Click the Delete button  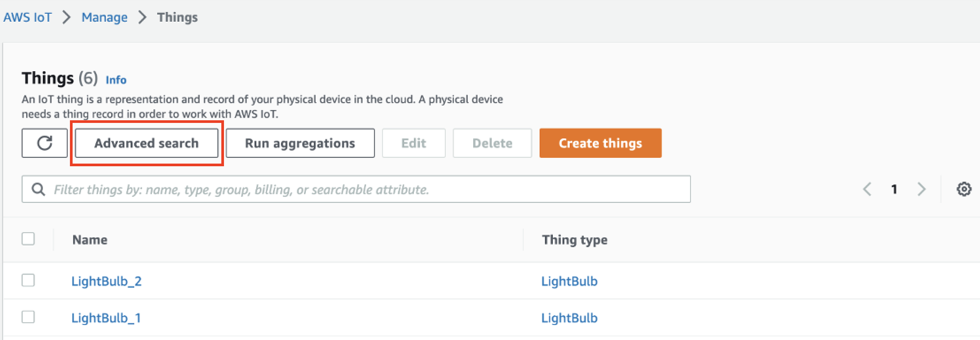[492, 143]
